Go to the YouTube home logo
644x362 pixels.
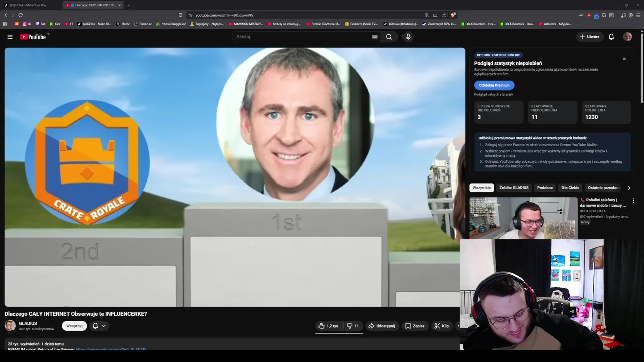(x=33, y=37)
